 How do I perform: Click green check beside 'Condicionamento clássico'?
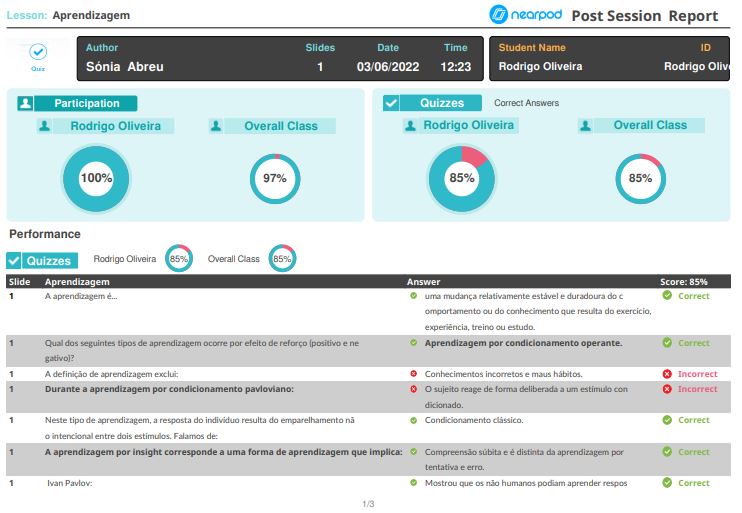[x=414, y=420]
